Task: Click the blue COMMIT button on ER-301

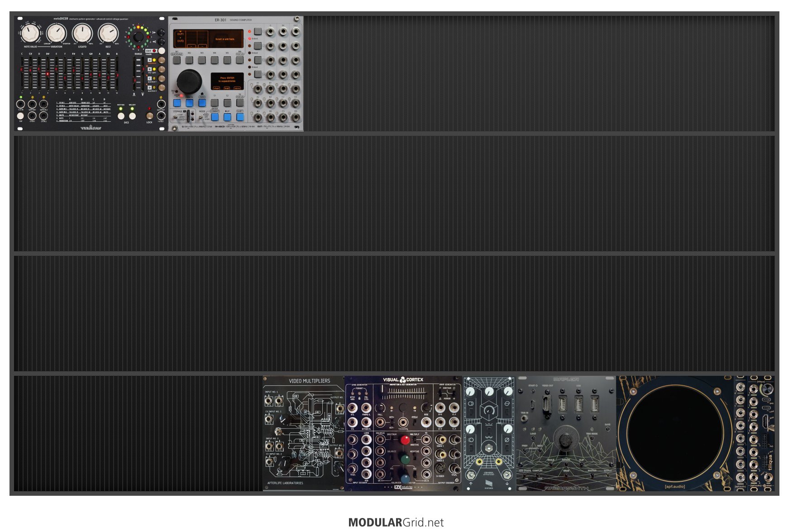Action: [x=215, y=117]
